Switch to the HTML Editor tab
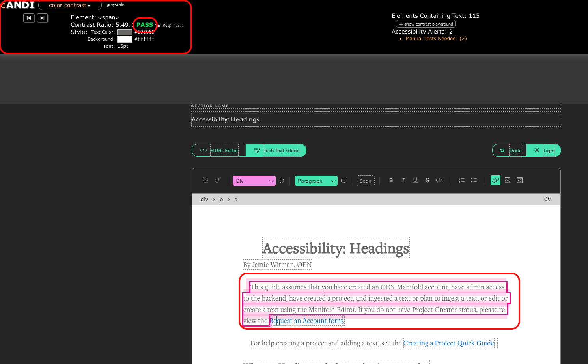The width and height of the screenshot is (588, 364). point(219,150)
